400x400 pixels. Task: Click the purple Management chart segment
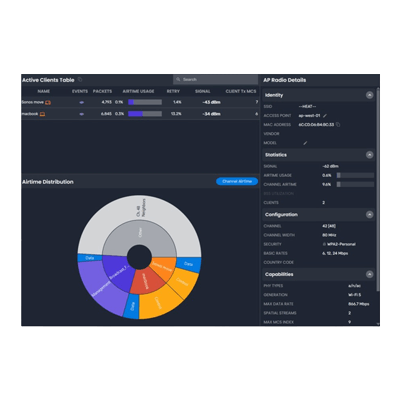coord(102,288)
